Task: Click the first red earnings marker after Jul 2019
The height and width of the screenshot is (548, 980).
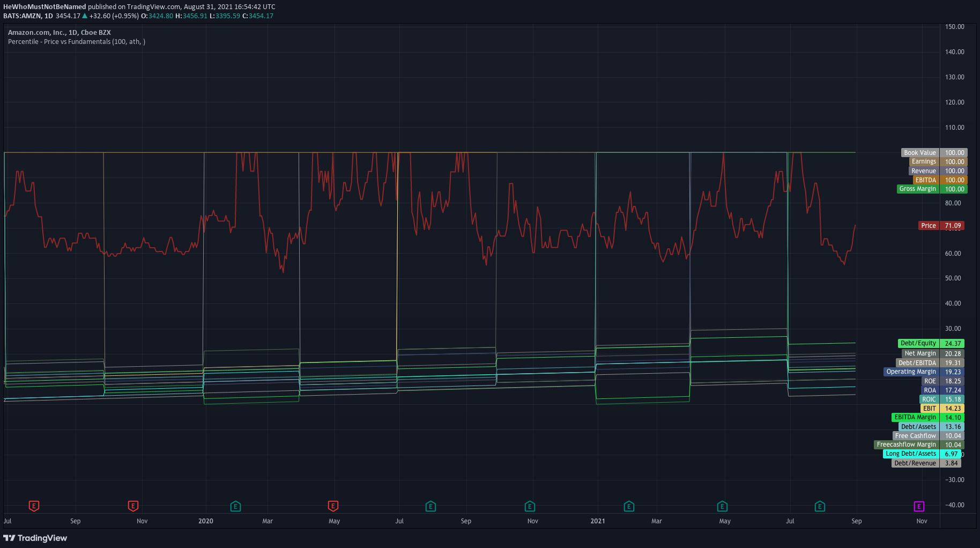Action: (x=34, y=506)
